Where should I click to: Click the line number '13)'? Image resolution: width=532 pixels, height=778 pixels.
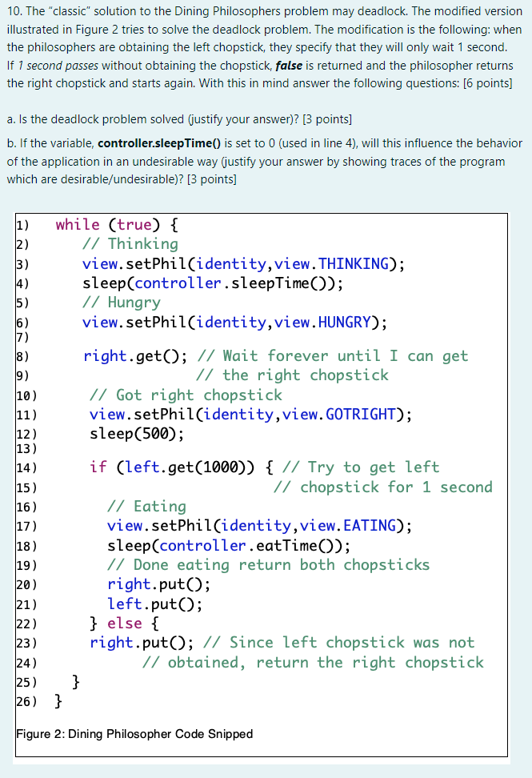(26, 449)
